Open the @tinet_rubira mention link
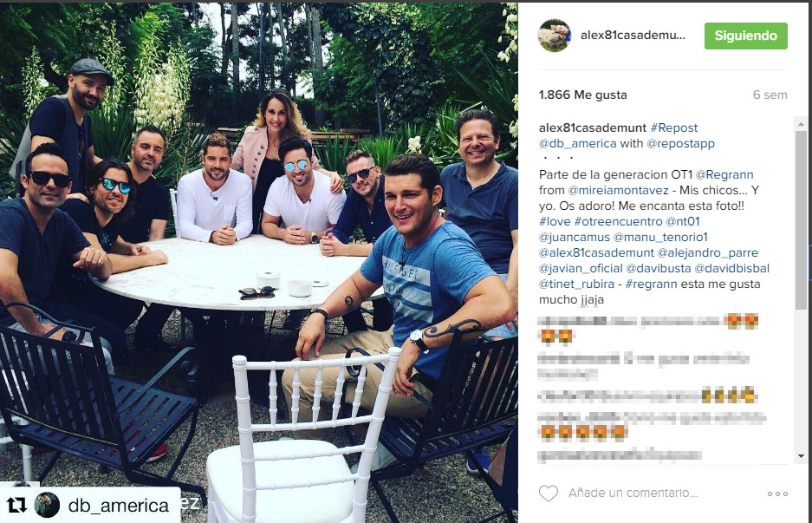 point(576,284)
